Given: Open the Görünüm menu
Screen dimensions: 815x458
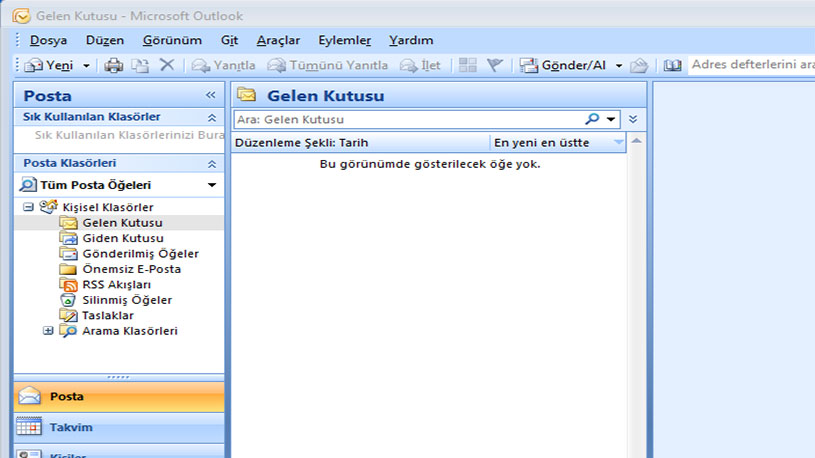Looking at the screenshot, I should (x=172, y=41).
